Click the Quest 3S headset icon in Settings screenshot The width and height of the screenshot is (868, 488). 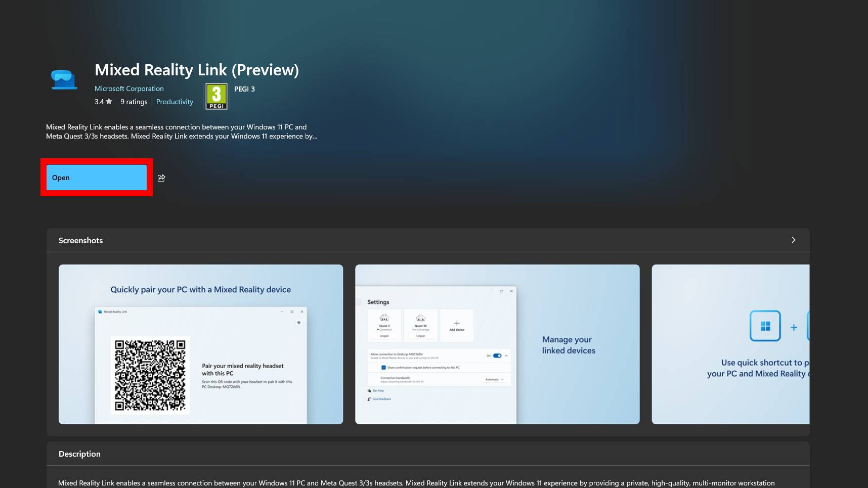[420, 319]
